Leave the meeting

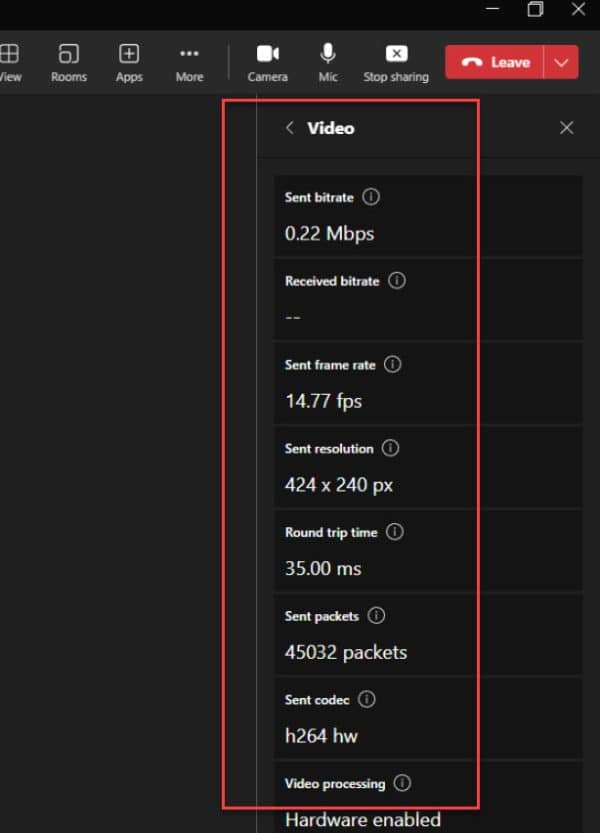point(495,62)
